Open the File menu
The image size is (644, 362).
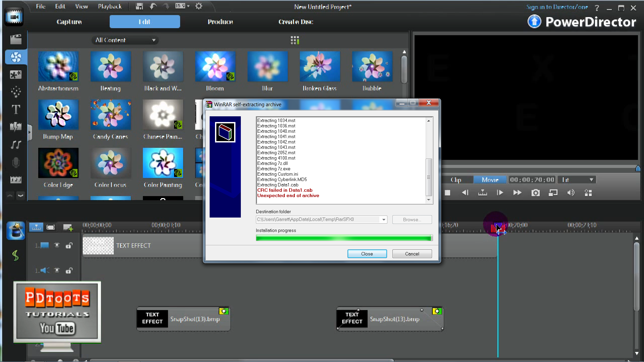[41, 6]
